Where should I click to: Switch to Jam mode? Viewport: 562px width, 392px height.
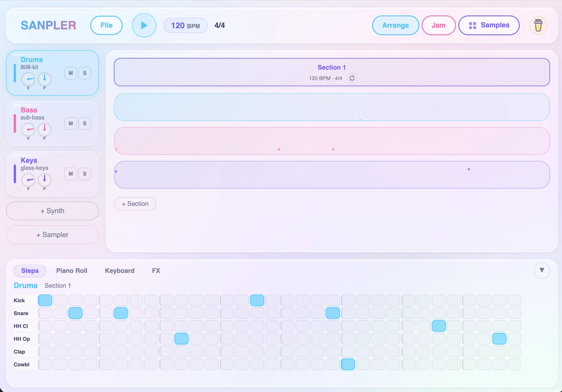coord(438,25)
